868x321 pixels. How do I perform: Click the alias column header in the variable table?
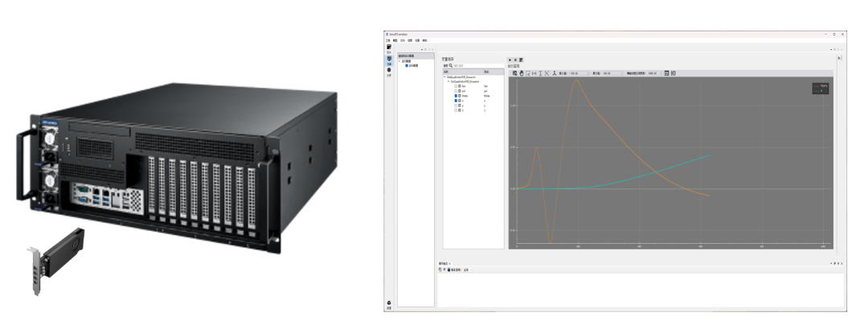pyautogui.click(x=493, y=72)
